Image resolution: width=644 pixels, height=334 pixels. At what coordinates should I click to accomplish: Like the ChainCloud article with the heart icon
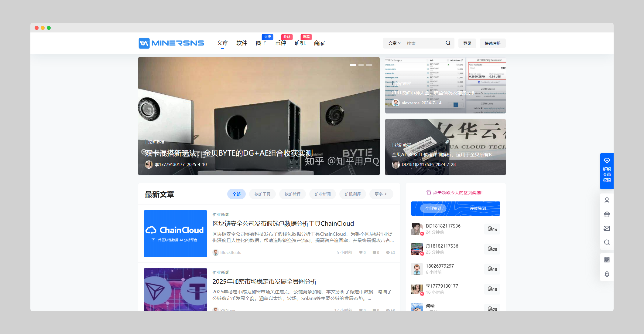pyautogui.click(x=361, y=252)
